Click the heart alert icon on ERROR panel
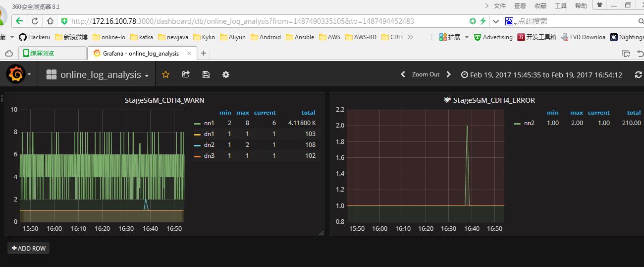Image resolution: width=644 pixels, height=267 pixels. point(447,100)
